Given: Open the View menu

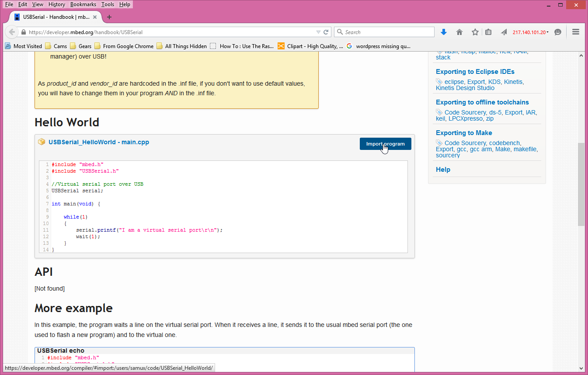Looking at the screenshot, I should [x=38, y=4].
